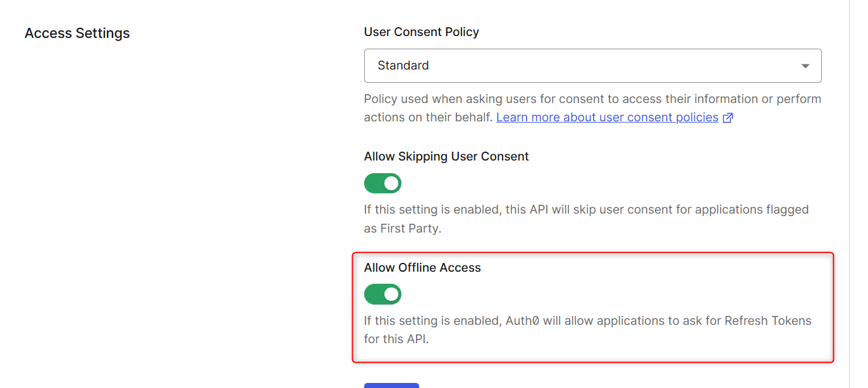Click the Allow Skipping User Consent label
This screenshot has height=388, width=868.
pos(446,156)
